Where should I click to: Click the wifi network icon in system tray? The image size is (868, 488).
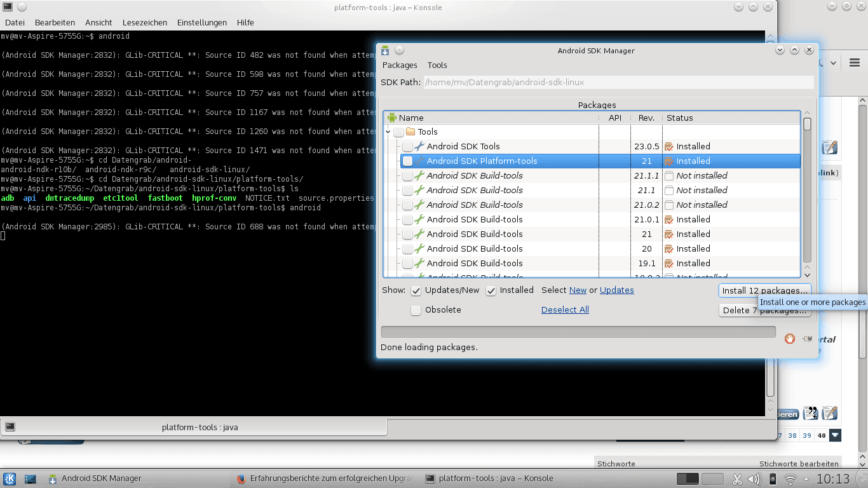coord(790,479)
